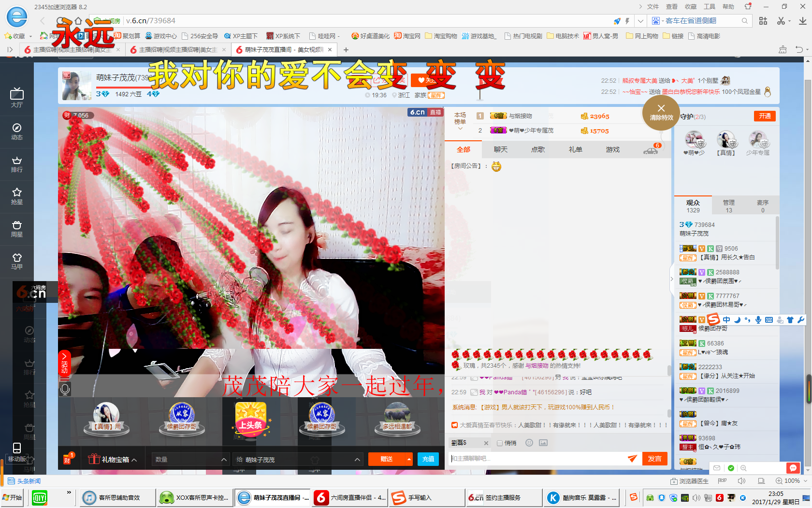Tick the 悄悄 whisper checkbox

500,443
